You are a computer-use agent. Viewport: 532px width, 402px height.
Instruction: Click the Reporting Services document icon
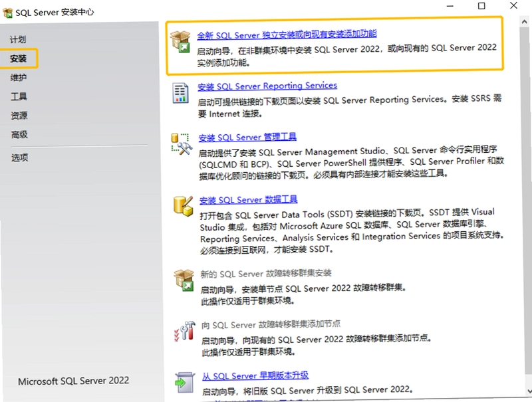point(180,93)
